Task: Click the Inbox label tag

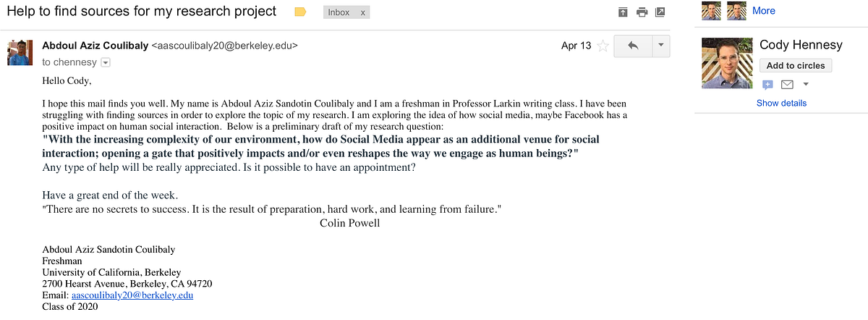Action: (x=339, y=12)
